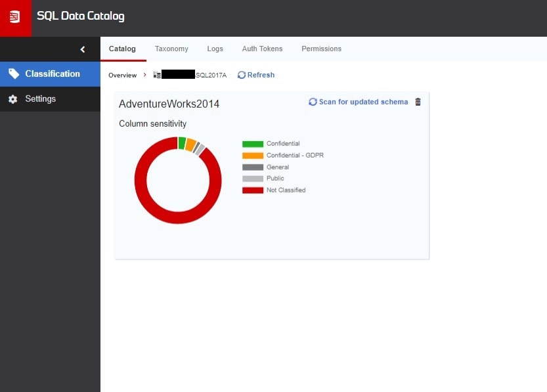
Task: Navigate to Overview breadcrumb
Action: pyautogui.click(x=122, y=76)
